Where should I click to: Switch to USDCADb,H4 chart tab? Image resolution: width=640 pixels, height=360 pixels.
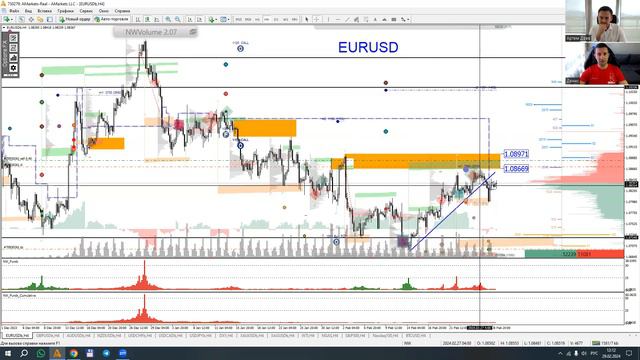coord(170,336)
